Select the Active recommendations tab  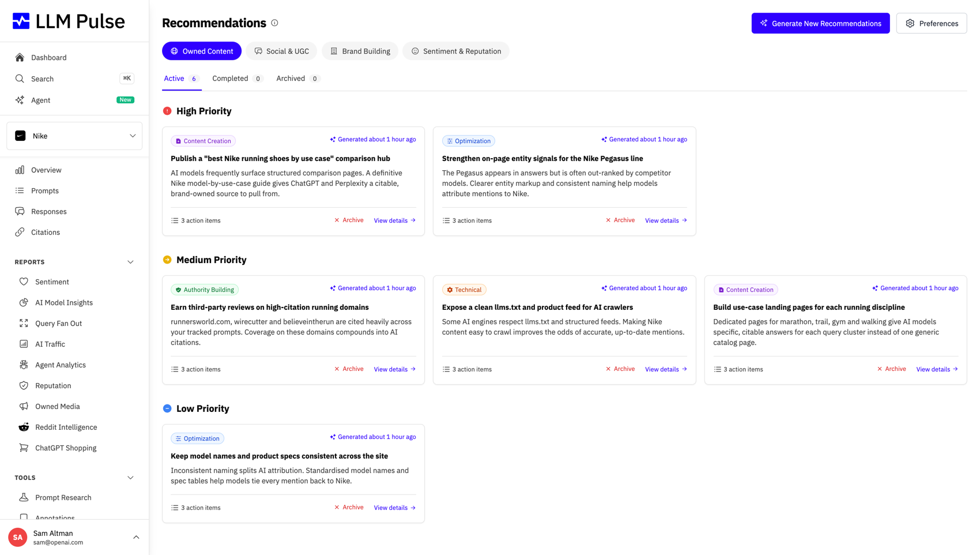coord(182,79)
